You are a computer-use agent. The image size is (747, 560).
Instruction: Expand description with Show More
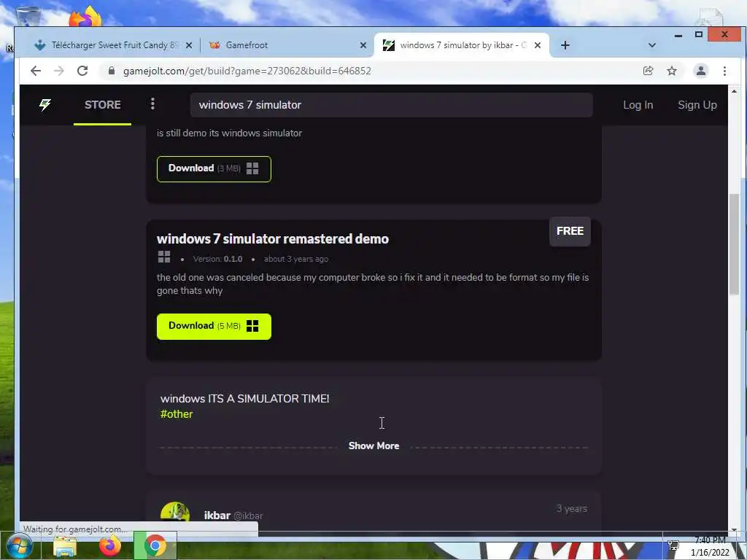point(374,446)
